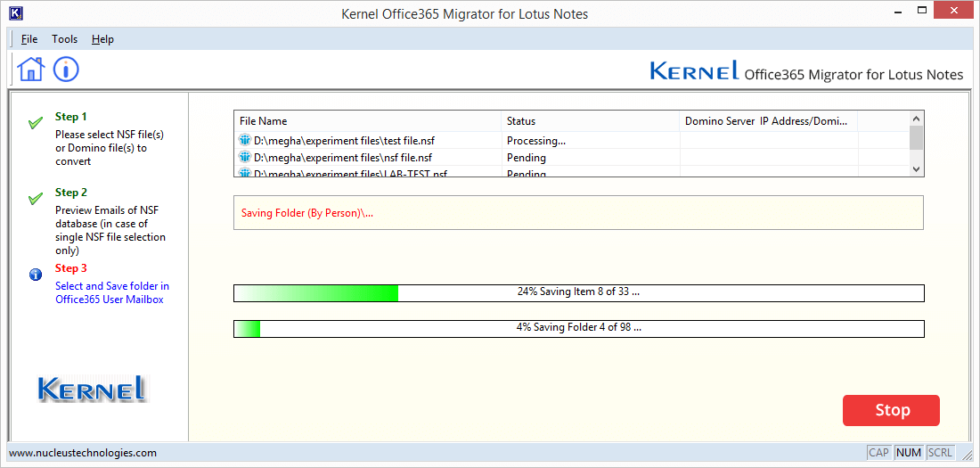Click the Step 1 heading
The width and height of the screenshot is (980, 468).
[70, 117]
